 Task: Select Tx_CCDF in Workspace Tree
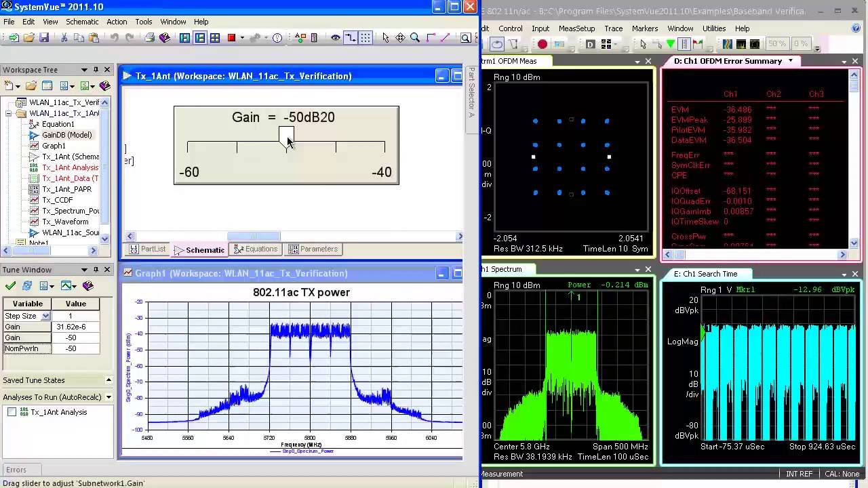(x=58, y=200)
